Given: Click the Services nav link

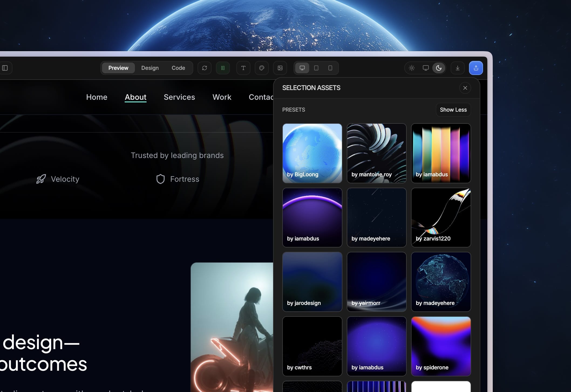Looking at the screenshot, I should [x=179, y=97].
